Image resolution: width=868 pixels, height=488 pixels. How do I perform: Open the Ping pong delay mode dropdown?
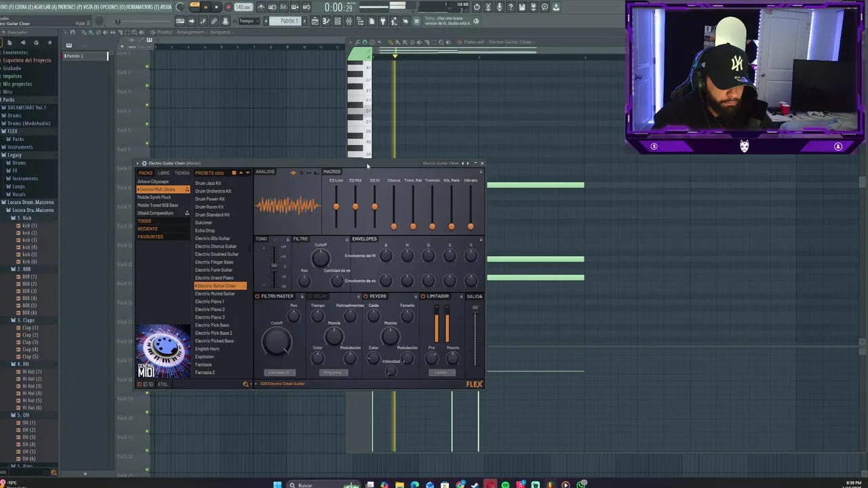pos(334,373)
